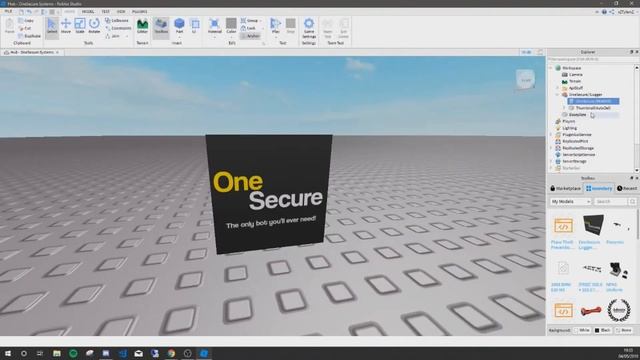
Task: Expand the ReplicatedStorage node
Action: 551,148
